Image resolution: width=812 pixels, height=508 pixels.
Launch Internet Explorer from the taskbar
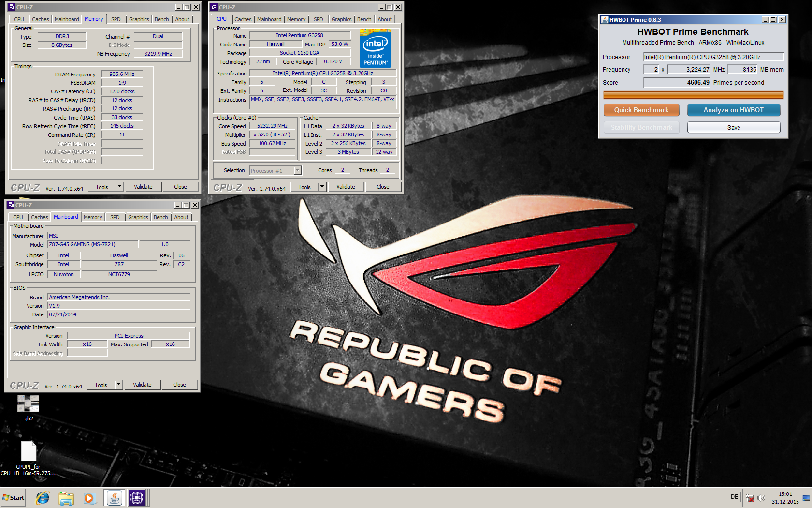pyautogui.click(x=43, y=497)
